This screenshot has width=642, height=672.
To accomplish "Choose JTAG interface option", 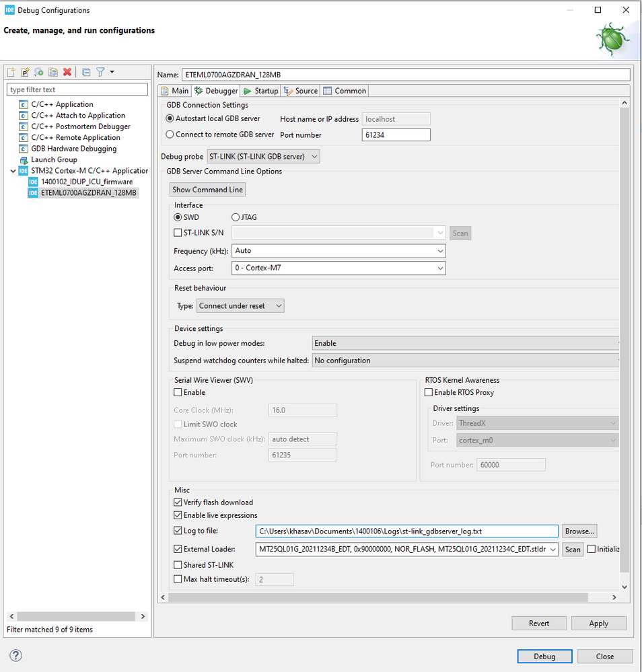I will tap(236, 217).
